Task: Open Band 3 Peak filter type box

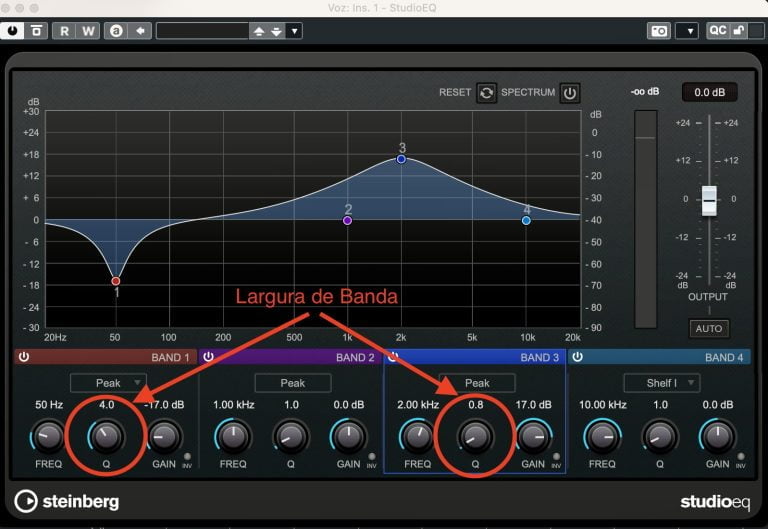Action: click(x=477, y=383)
